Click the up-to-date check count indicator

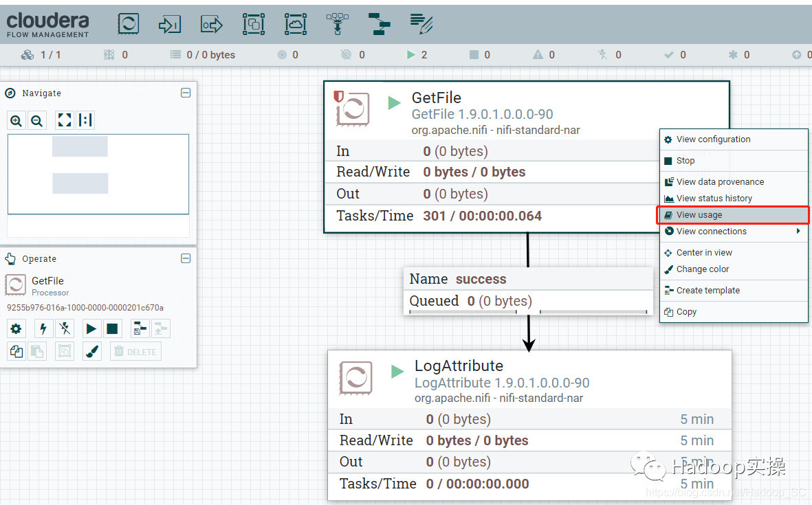tap(675, 55)
